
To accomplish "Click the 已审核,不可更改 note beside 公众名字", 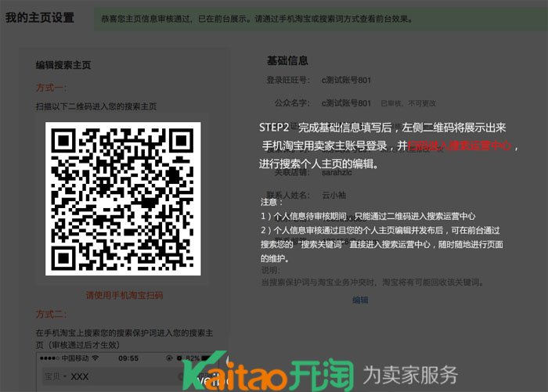I will click(408, 103).
